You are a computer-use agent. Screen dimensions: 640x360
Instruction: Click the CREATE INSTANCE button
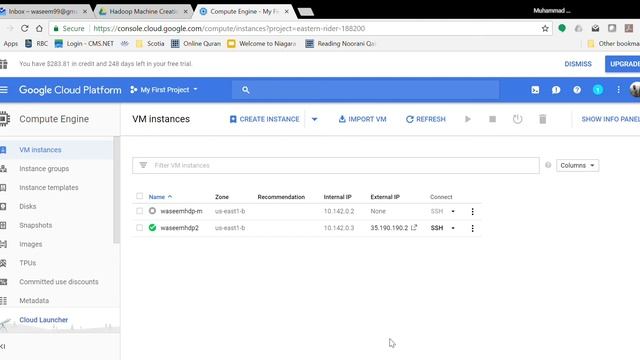264,119
